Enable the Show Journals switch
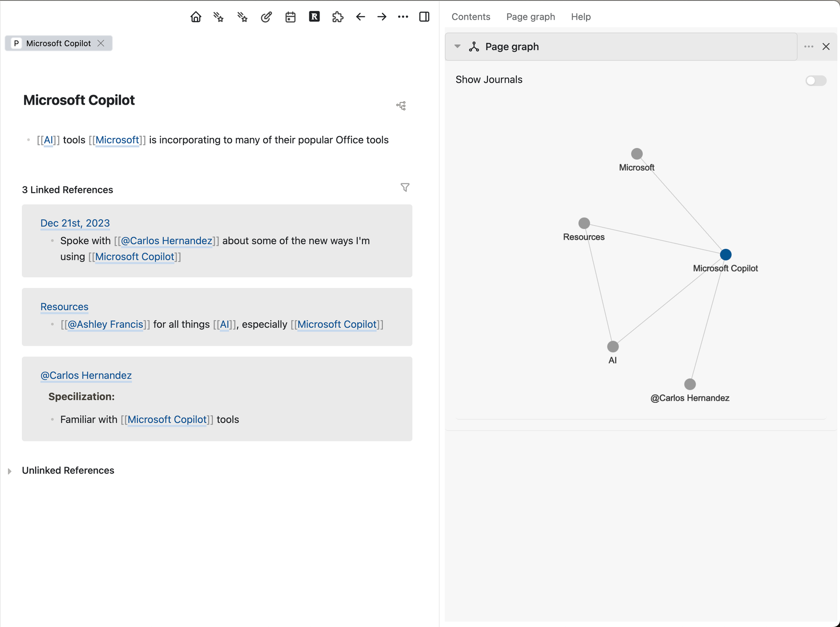This screenshot has height=627, width=840. pos(816,80)
